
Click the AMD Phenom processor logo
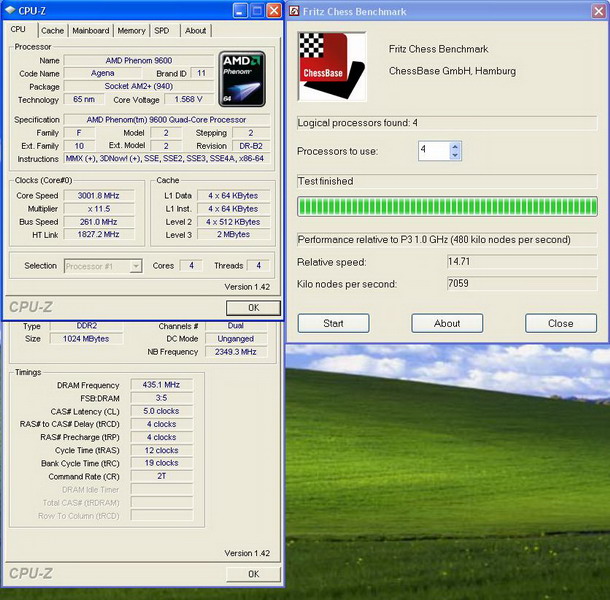tap(242, 79)
